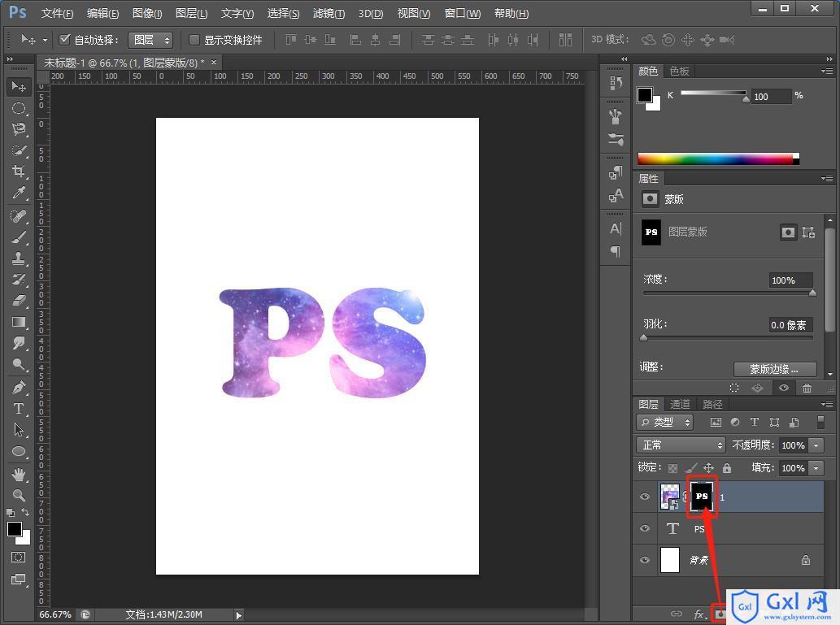840x625 pixels.
Task: Open the status bar info arrow
Action: (239, 614)
